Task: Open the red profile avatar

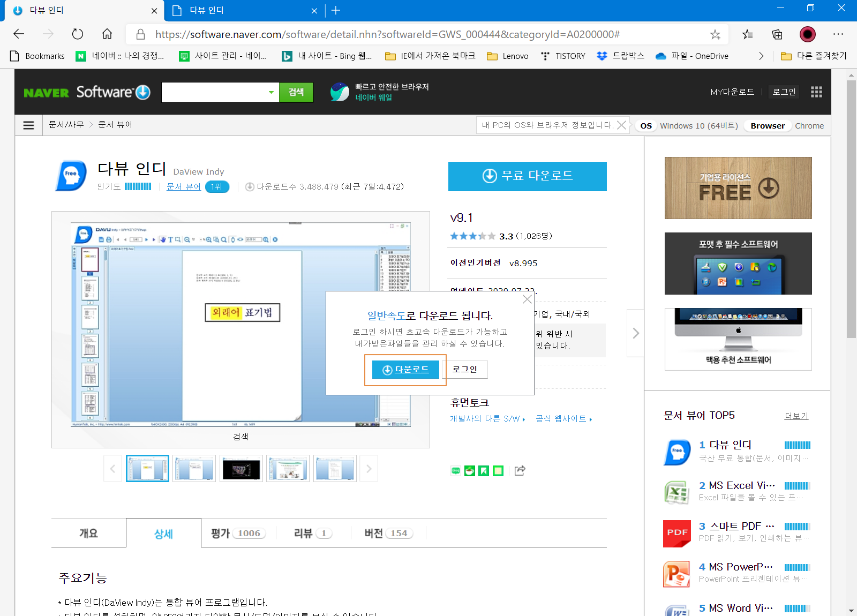Action: point(808,34)
